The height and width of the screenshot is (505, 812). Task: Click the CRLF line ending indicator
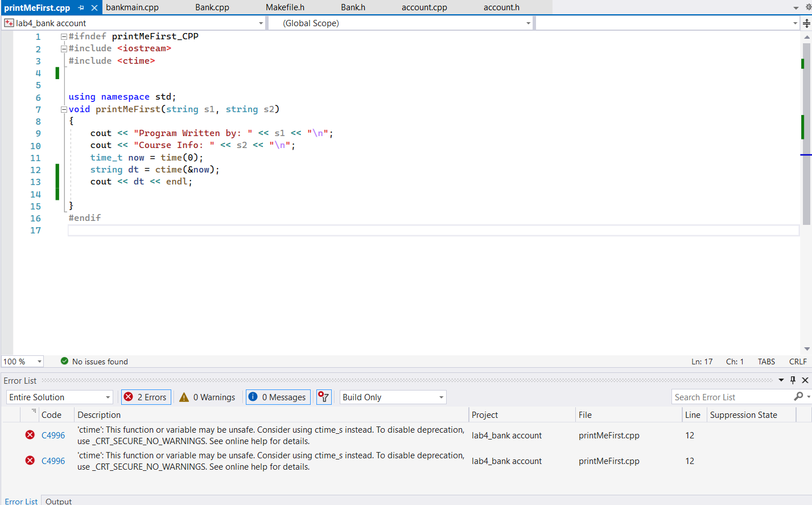(797, 362)
